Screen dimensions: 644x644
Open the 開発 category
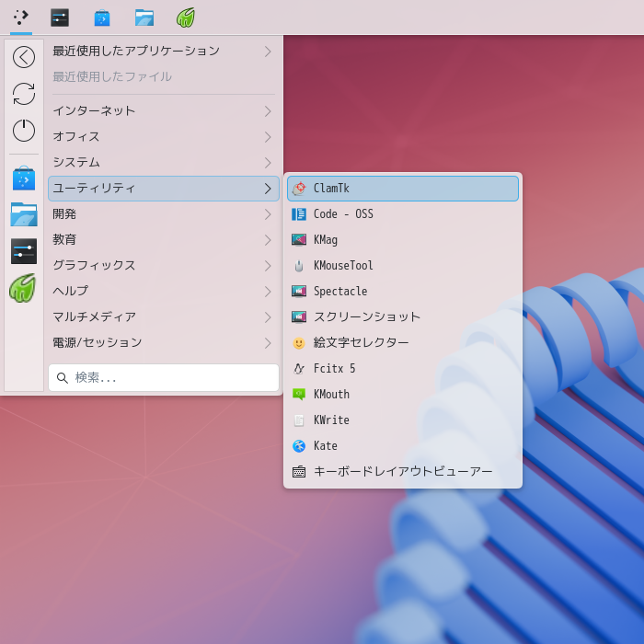[x=164, y=214]
